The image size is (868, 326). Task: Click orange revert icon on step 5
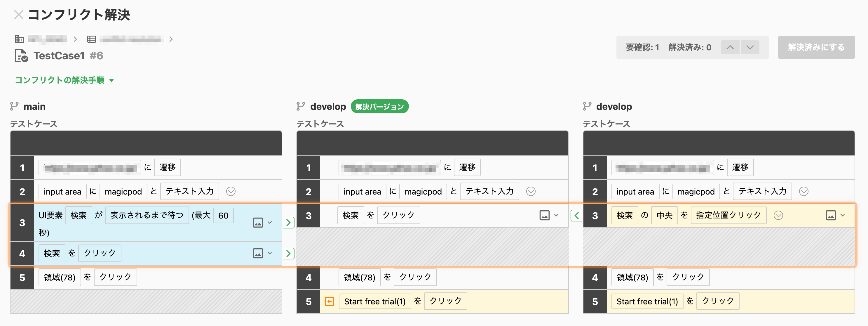click(x=329, y=301)
